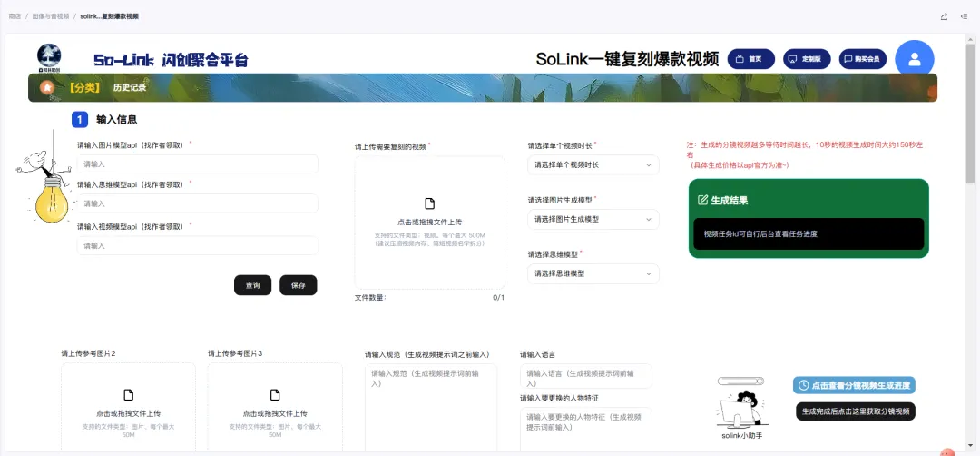Image resolution: width=980 pixels, height=456 pixels.
Task: Click the edit icon beside 生成结果
Action: 702,200
